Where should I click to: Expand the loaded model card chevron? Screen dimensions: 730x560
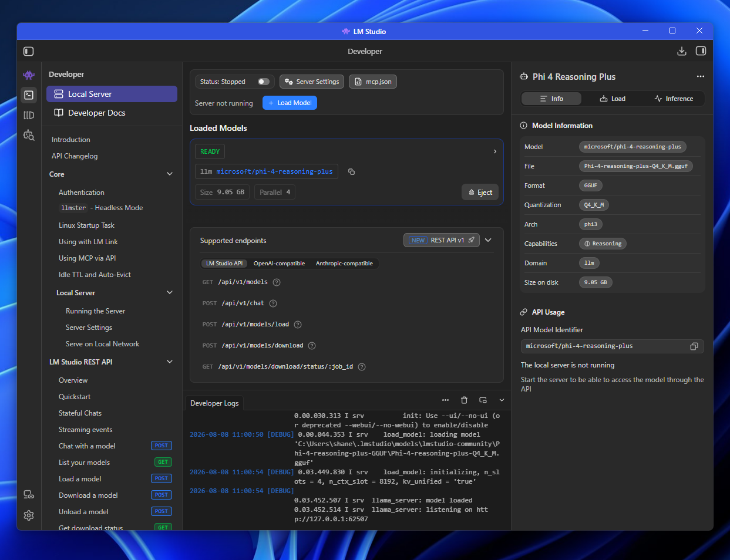click(495, 151)
